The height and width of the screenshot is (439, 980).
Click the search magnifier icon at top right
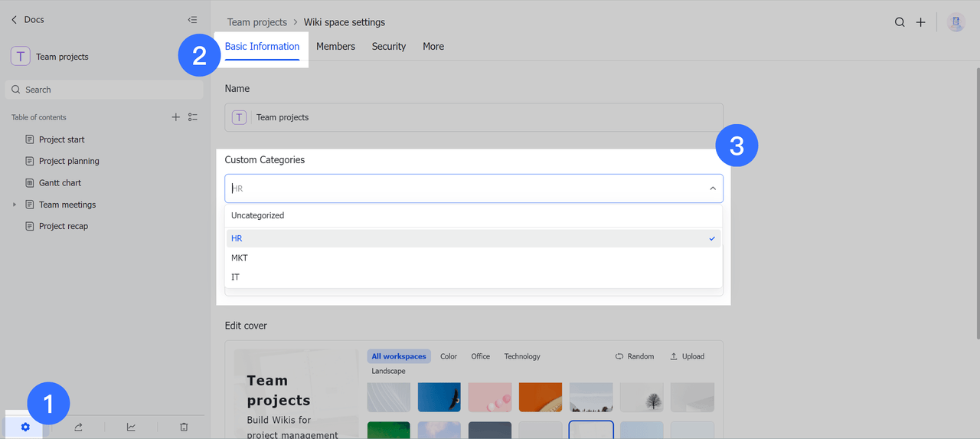click(x=900, y=22)
